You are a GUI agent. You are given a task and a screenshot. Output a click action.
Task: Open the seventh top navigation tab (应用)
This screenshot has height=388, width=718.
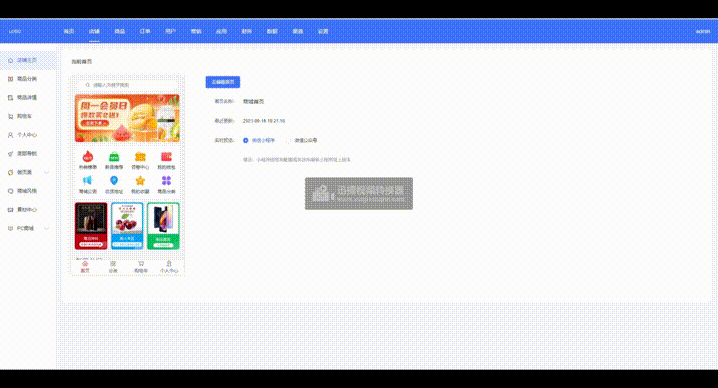coord(221,32)
